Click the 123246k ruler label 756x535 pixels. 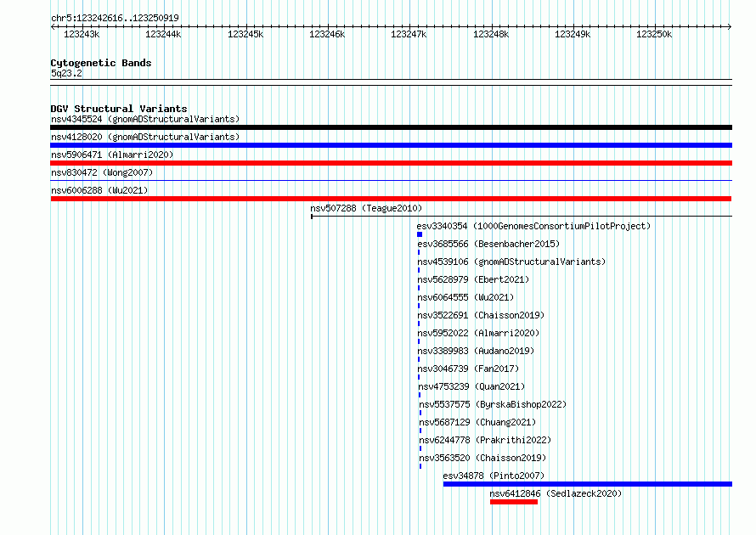pos(327,34)
